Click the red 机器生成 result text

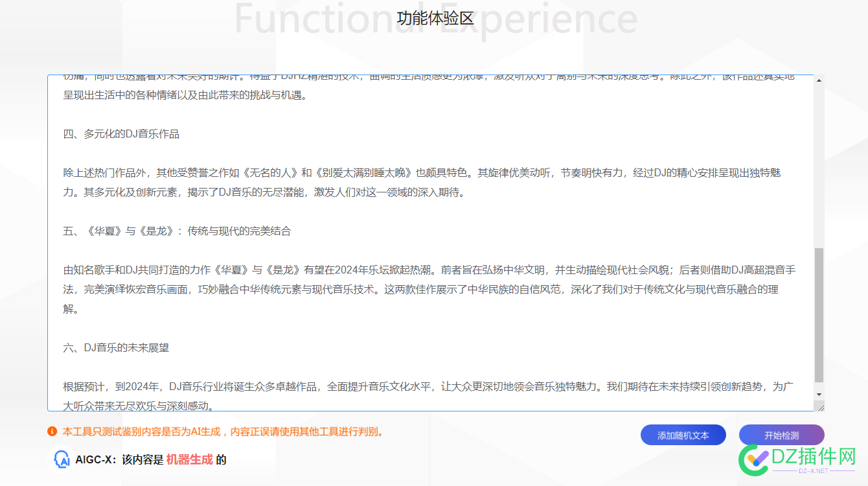click(x=190, y=460)
